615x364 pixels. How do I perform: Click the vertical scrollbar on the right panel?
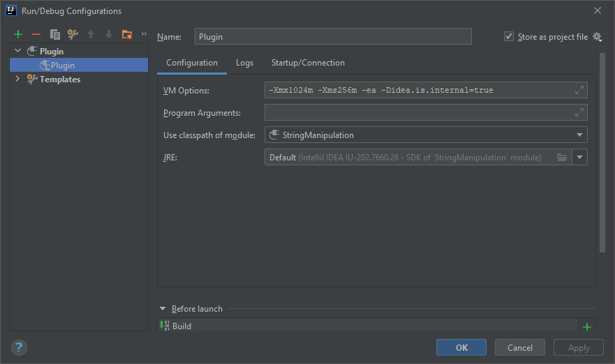(x=602, y=153)
